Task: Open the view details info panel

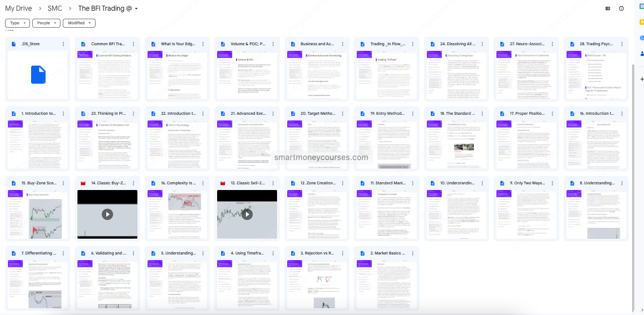Action: tap(621, 8)
